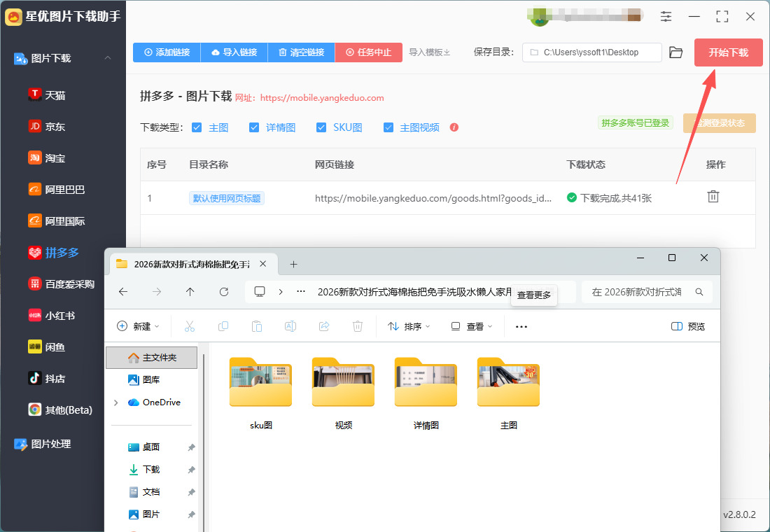Click the 添加链接 button
The image size is (770, 532).
coord(167,52)
